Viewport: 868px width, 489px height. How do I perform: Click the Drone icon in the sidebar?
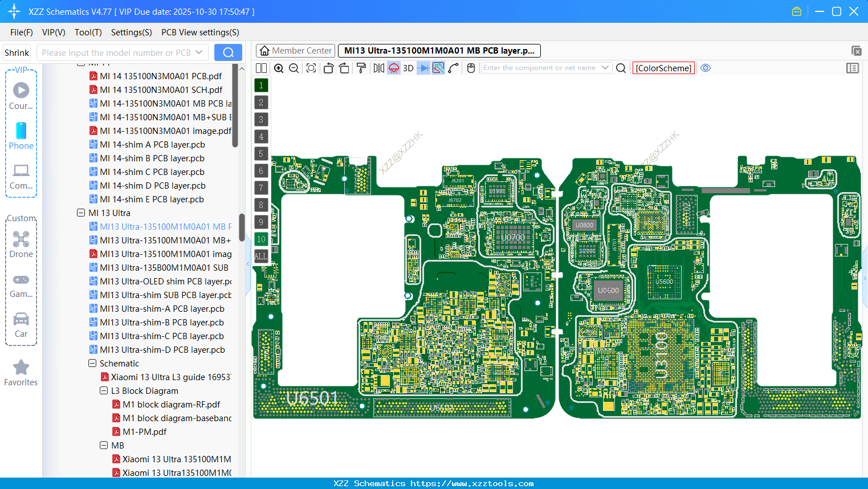(21, 239)
